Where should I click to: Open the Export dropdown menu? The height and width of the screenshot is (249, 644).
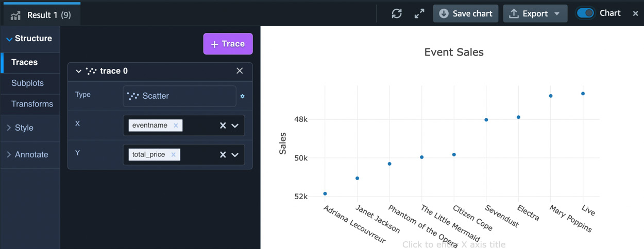coord(535,13)
